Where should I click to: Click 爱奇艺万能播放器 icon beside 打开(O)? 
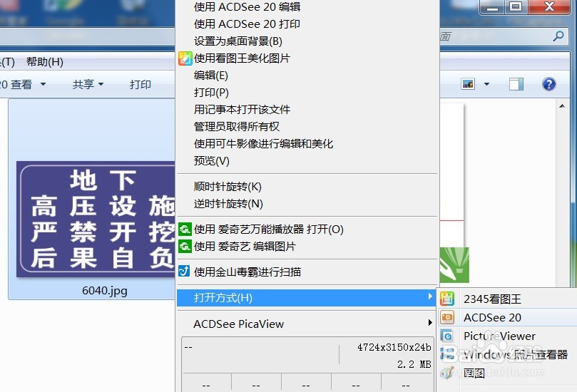pos(185,229)
